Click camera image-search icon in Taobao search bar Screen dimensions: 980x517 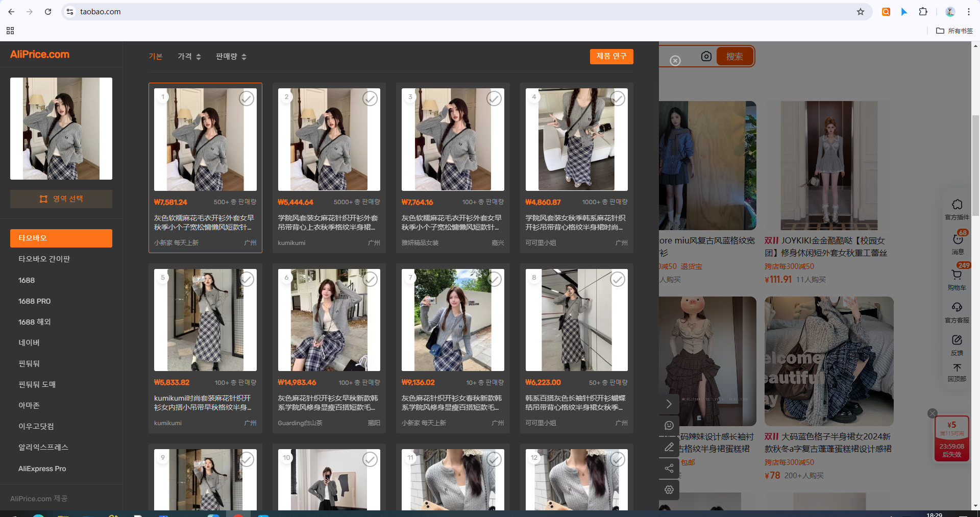pos(706,56)
